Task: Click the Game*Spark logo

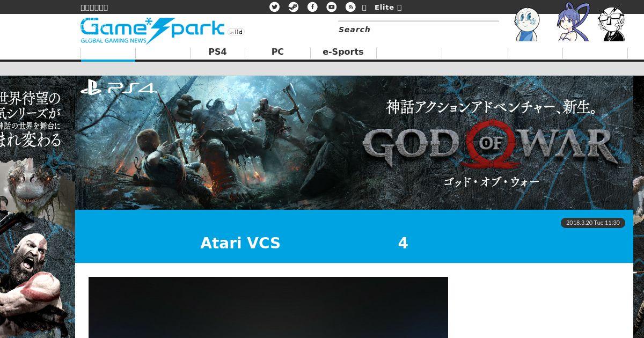Action: point(152,30)
